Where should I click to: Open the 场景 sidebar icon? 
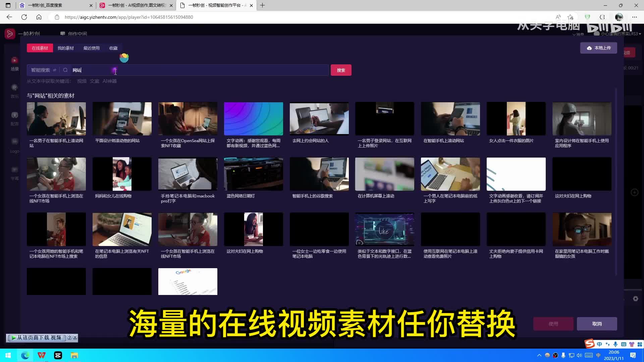point(14,61)
